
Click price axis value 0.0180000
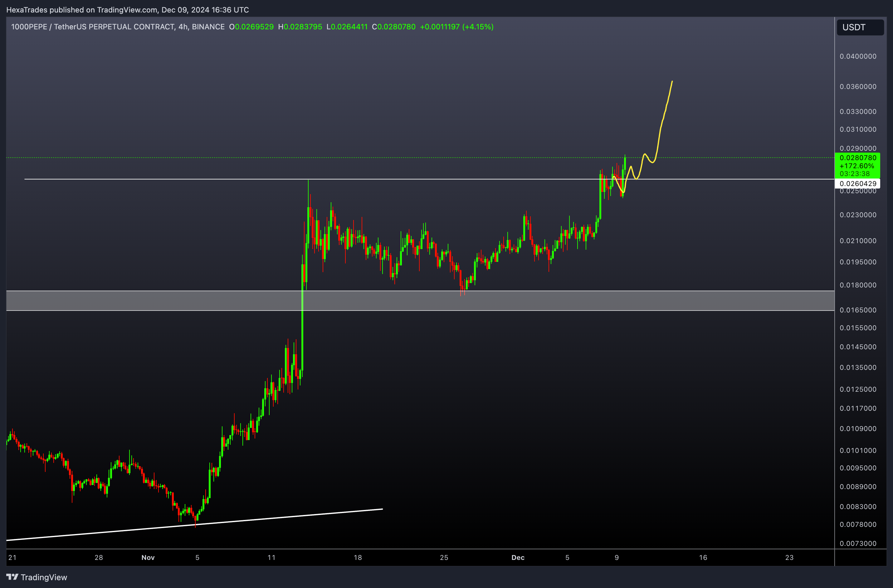(858, 285)
